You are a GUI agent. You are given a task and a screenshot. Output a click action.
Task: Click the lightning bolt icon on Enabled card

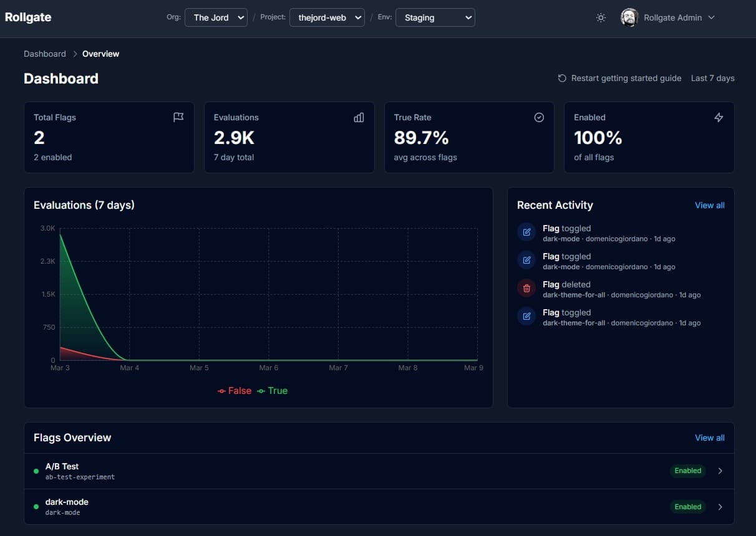(x=719, y=117)
